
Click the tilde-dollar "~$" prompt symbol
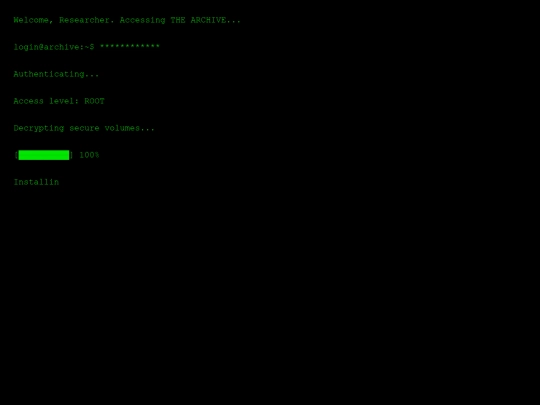(x=89, y=47)
